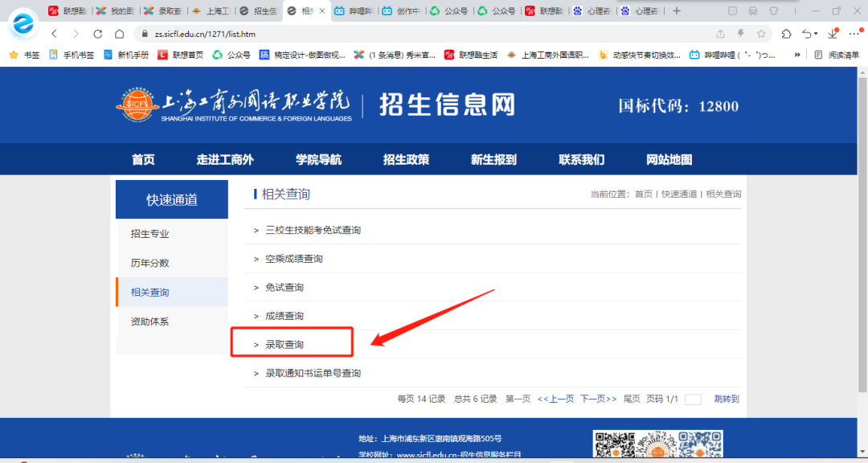Expand the bookmarks overflow chevron »

[796, 54]
